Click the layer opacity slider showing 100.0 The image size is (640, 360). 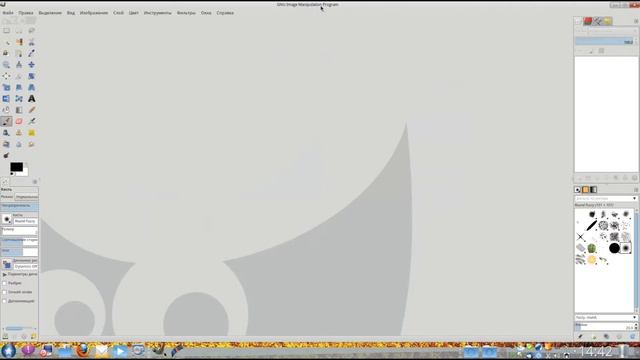point(604,42)
